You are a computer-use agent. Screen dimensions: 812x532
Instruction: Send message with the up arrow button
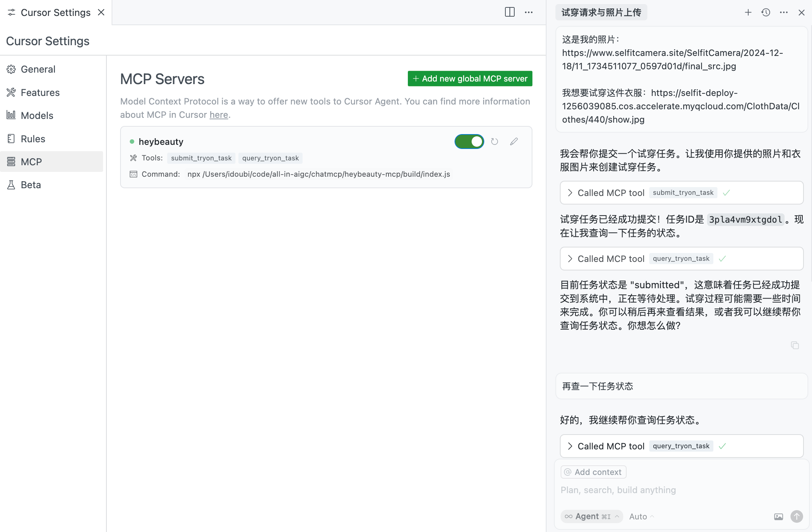[796, 516]
